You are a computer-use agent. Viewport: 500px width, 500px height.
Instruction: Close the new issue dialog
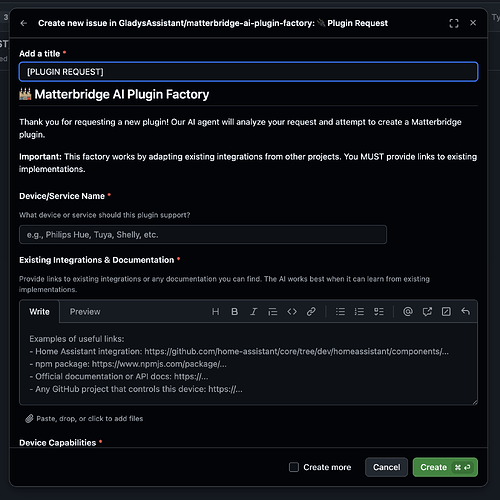pos(473,23)
